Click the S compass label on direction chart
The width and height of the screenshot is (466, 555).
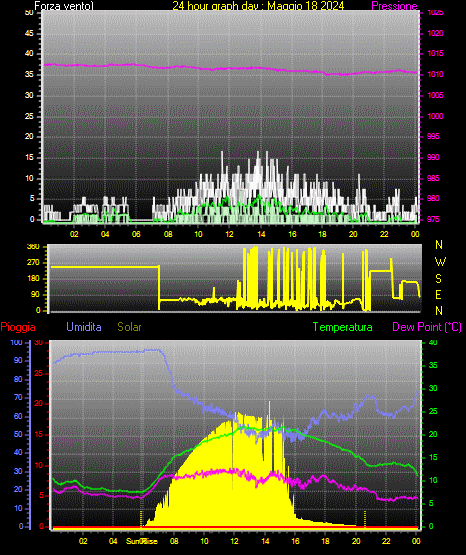click(x=438, y=279)
